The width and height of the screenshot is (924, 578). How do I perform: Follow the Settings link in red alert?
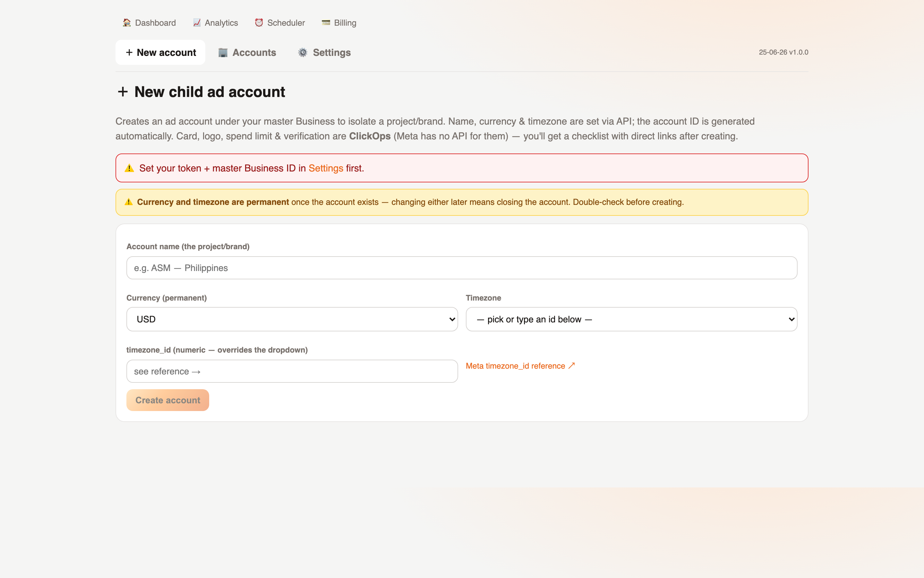coord(326,168)
